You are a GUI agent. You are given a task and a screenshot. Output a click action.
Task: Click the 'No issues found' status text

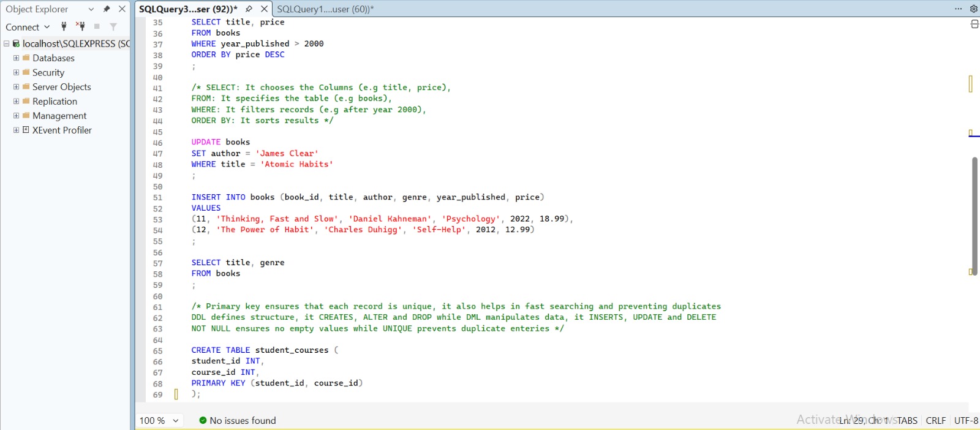243,420
